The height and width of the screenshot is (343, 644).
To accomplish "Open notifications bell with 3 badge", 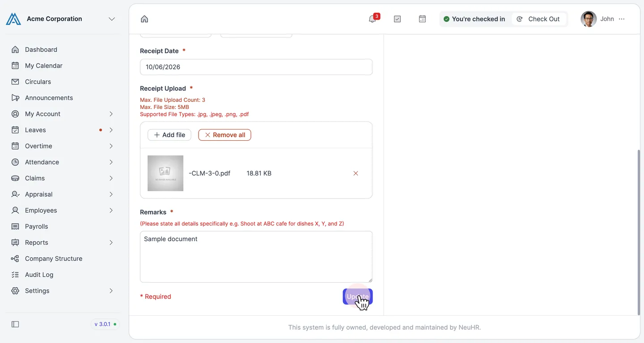I will (x=373, y=19).
